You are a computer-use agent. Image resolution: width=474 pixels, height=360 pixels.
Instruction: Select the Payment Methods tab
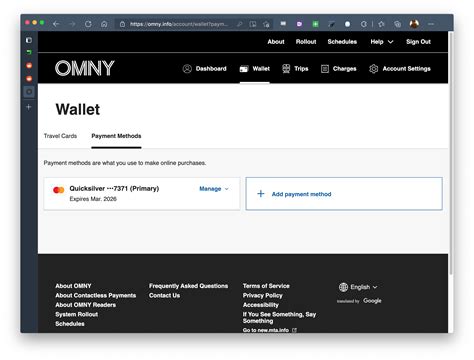116,136
